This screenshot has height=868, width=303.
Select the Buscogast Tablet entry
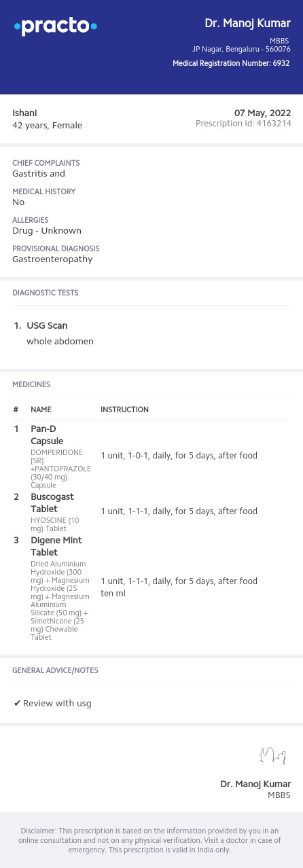point(52,503)
